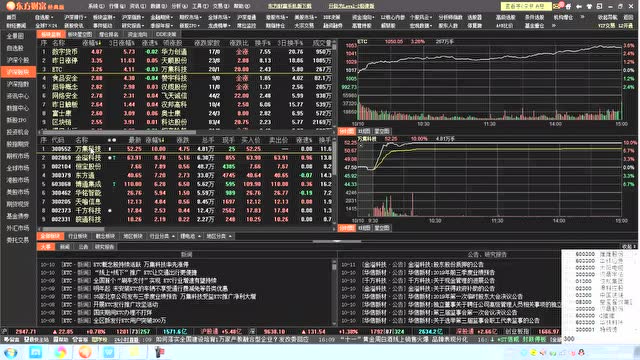The width and height of the screenshot is (640, 360).
Task: Open the blue browser icon on taskbar
Action: pyautogui.click(x=36, y=352)
